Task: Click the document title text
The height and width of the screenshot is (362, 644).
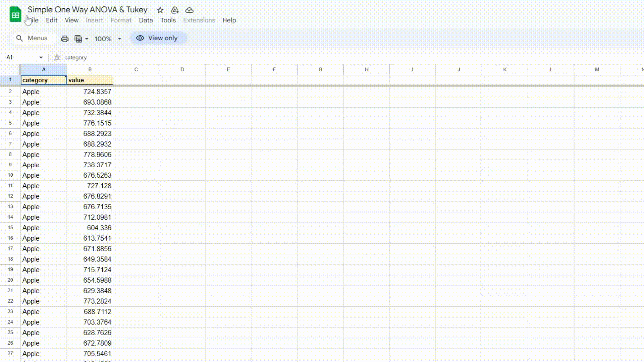Action: click(x=88, y=10)
